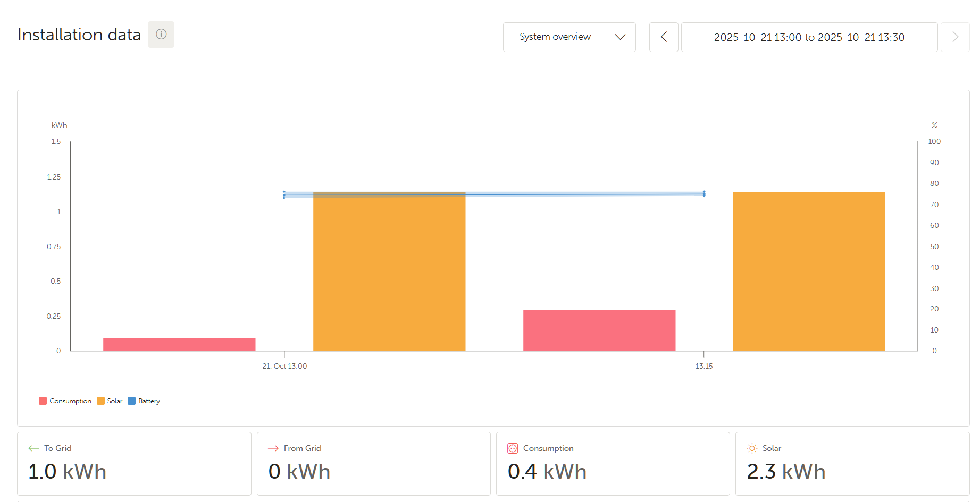
Task: Click the From Grid 0 kWh value
Action: click(299, 472)
